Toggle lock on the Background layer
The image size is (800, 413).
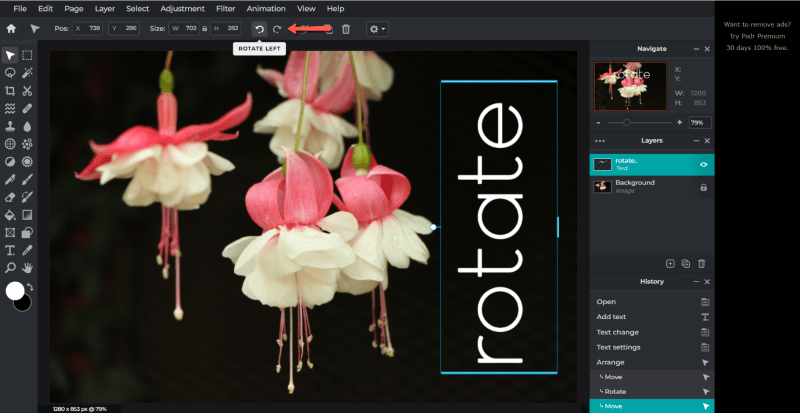point(704,187)
